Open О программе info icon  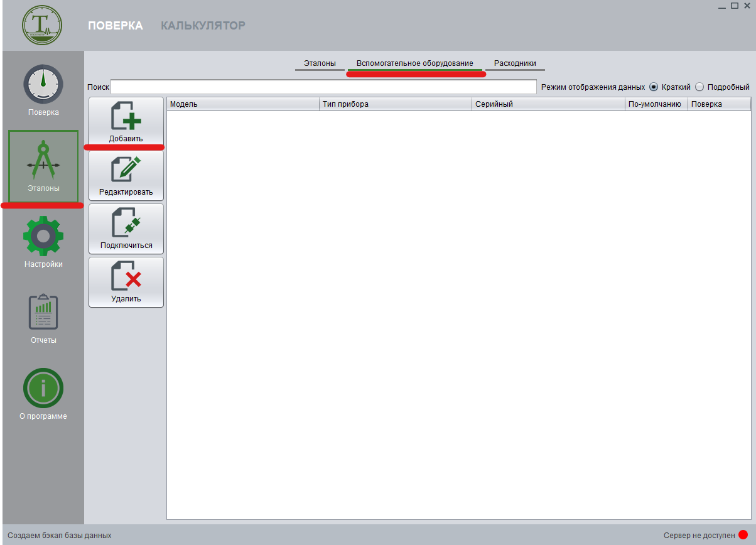click(x=43, y=387)
